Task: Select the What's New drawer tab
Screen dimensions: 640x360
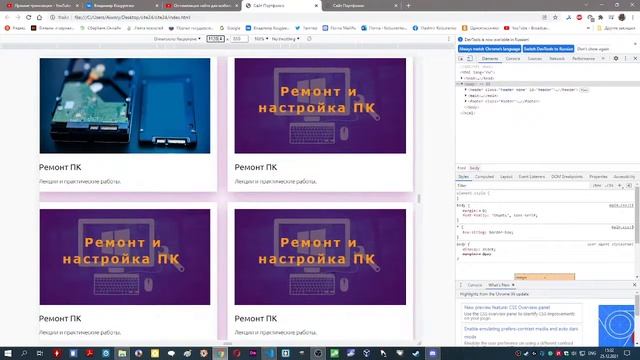Action: 499,285
